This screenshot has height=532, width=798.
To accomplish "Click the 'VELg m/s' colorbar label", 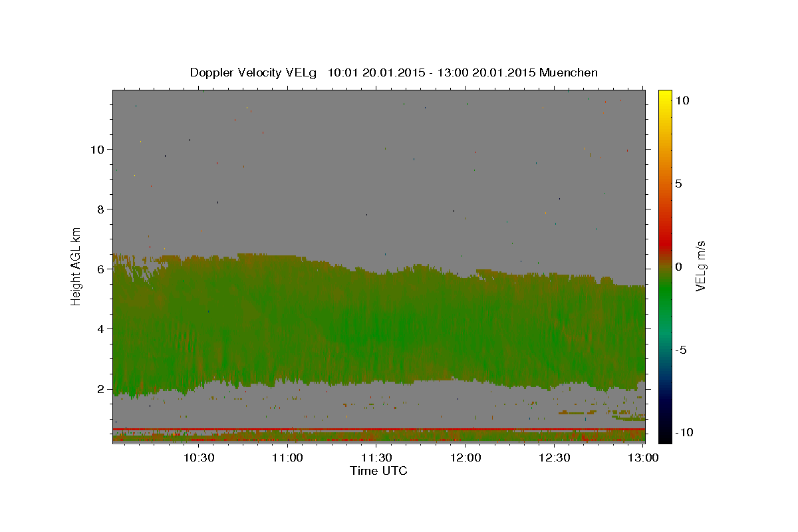I will pyautogui.click(x=701, y=266).
